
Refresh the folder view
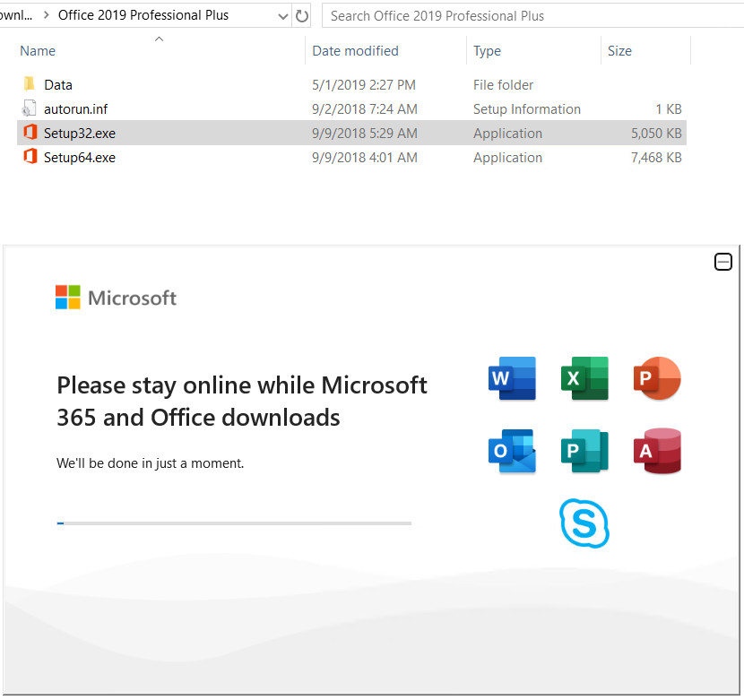pos(302,15)
